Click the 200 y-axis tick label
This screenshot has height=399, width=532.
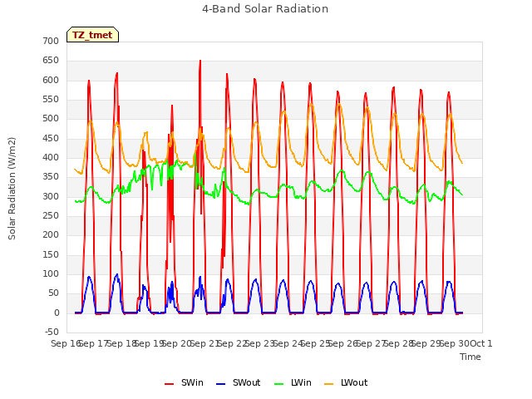[51, 234]
